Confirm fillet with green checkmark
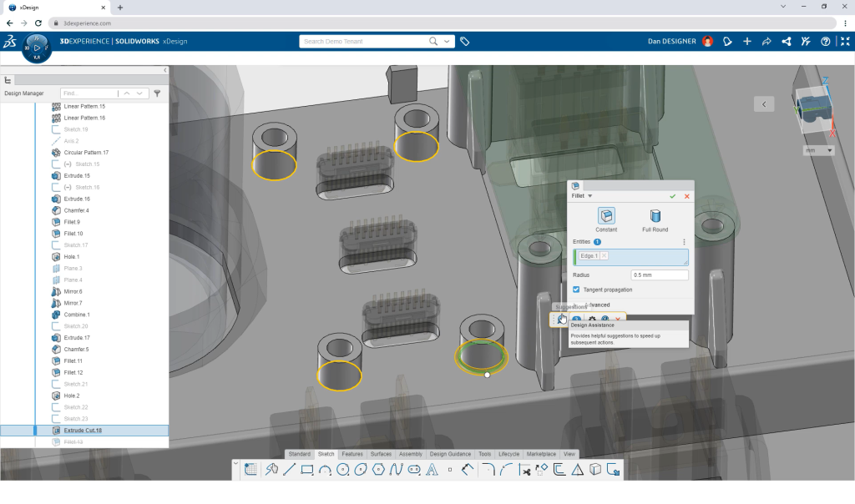The image size is (855, 504). [x=673, y=196]
